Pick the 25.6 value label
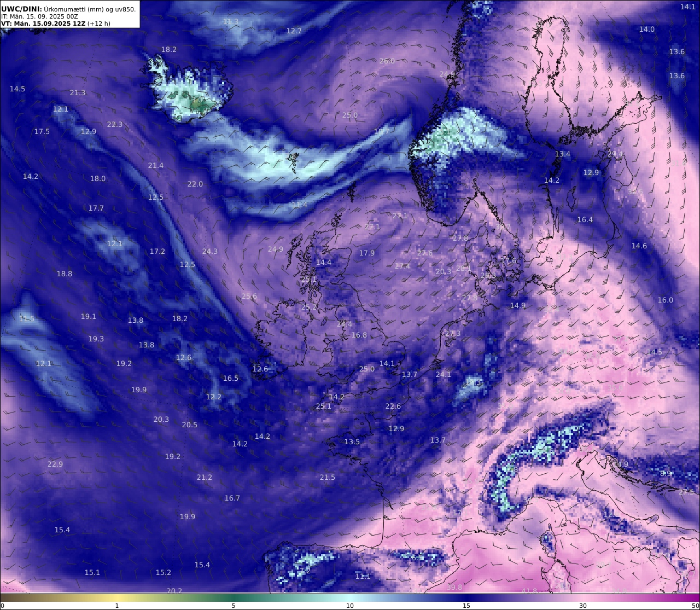Image resolution: width=700 pixels, height=610 pixels. tap(249, 297)
